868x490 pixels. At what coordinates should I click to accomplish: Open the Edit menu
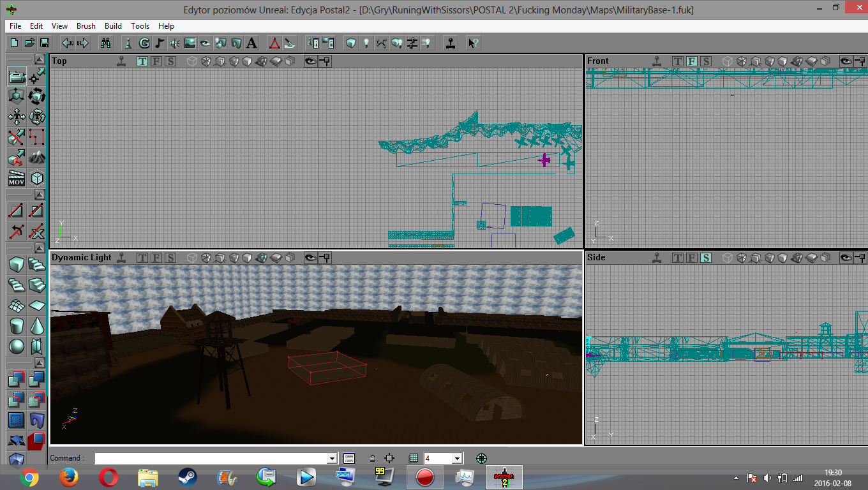click(36, 26)
